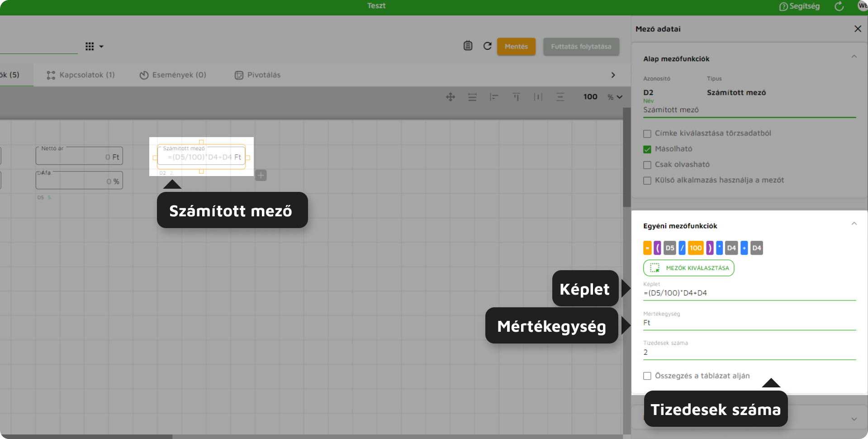Toggle Összegzés a táblázat alján checkbox
Screen dimensions: 868x439
click(x=647, y=376)
